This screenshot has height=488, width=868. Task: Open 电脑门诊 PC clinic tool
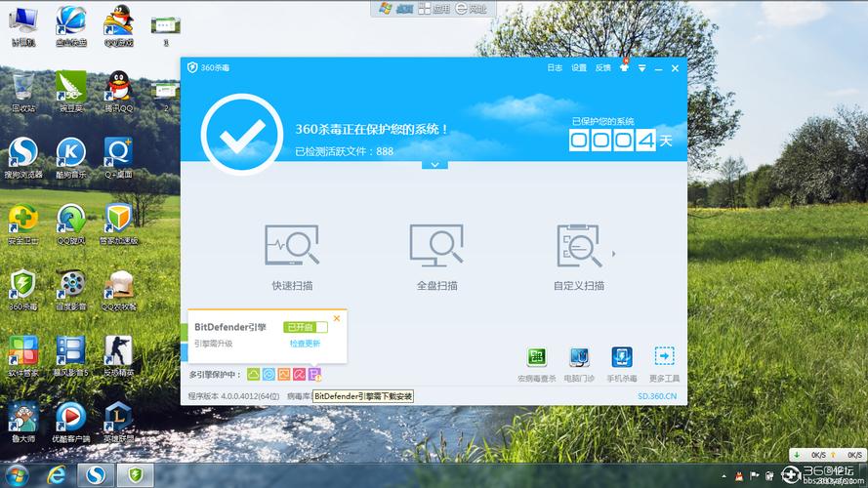pos(579,365)
